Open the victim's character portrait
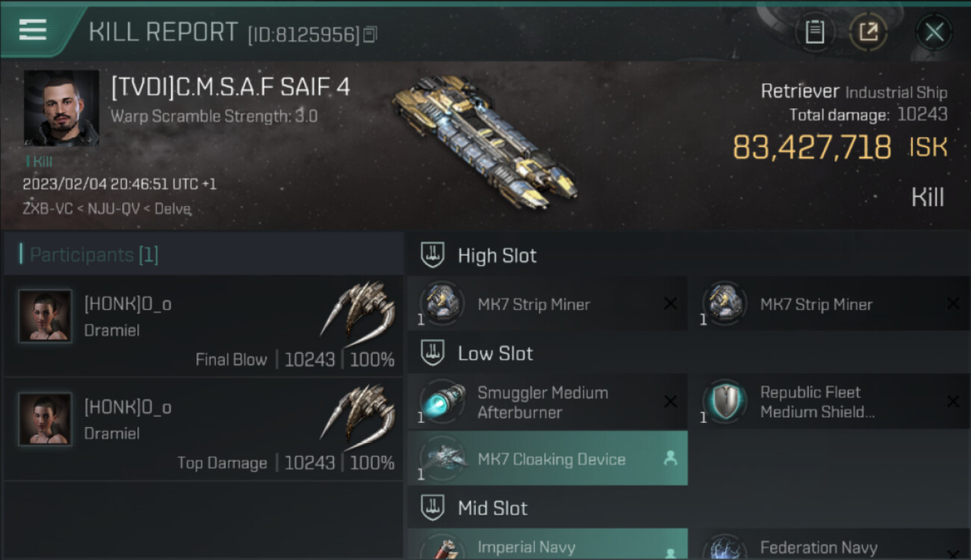Screen dimensions: 971x560 pos(61,108)
